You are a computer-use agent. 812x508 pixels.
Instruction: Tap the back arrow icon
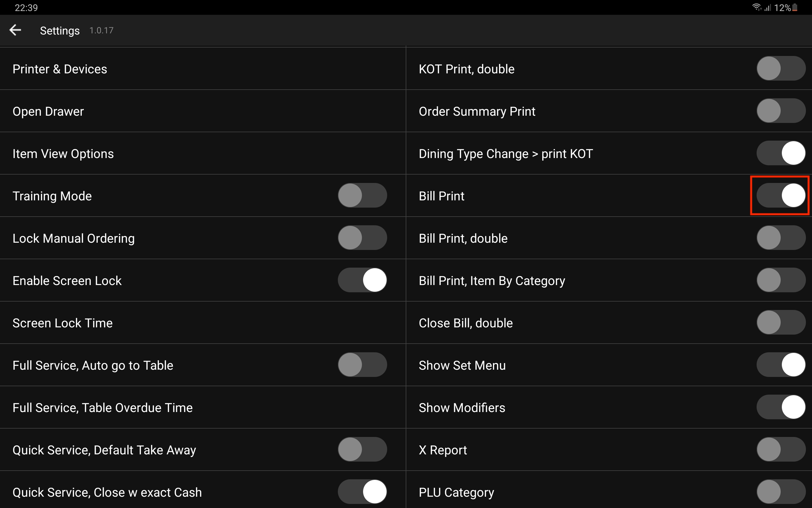(x=15, y=30)
